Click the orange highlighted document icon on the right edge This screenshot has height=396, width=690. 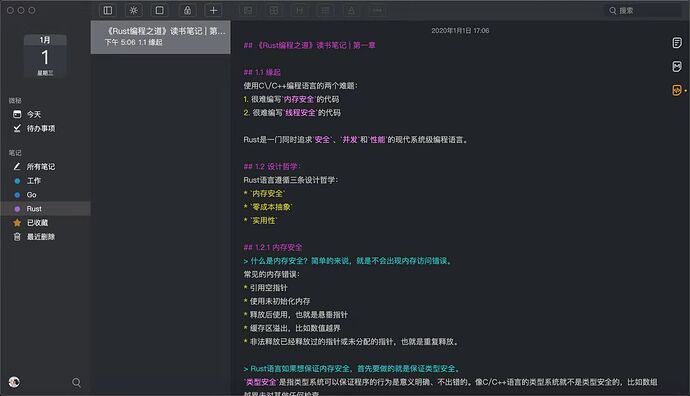click(x=677, y=90)
